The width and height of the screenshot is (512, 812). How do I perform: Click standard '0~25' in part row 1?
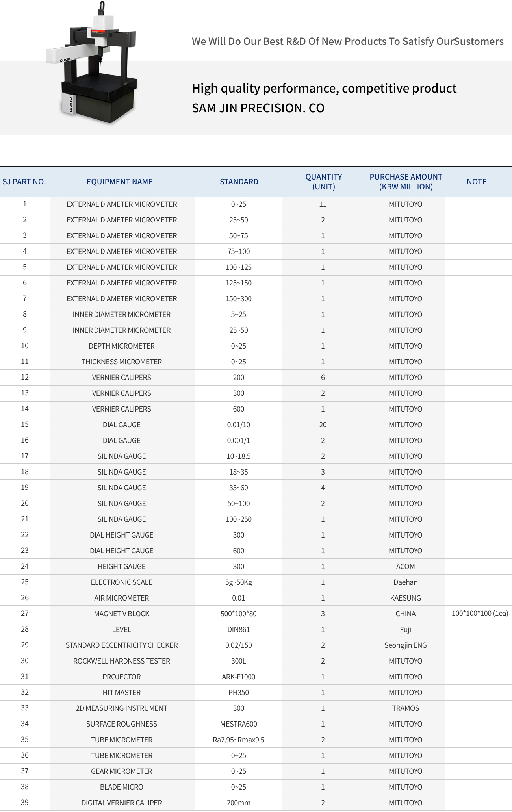pyautogui.click(x=239, y=204)
